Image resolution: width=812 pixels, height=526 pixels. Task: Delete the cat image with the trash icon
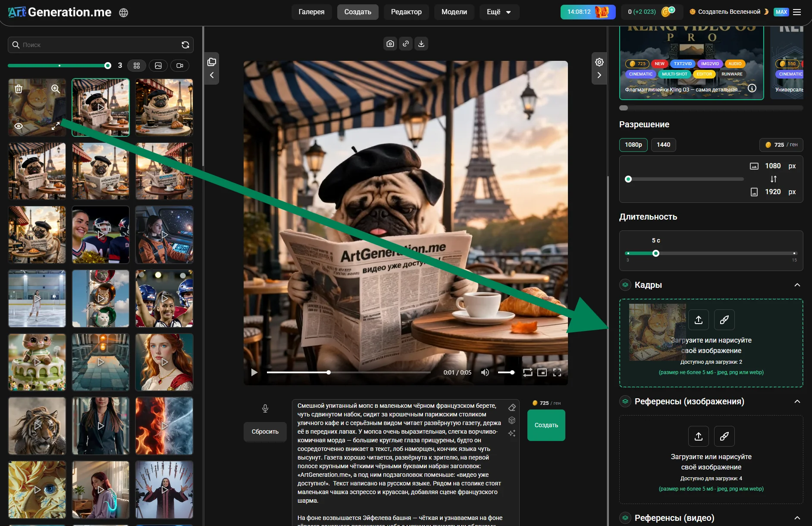[x=19, y=89]
